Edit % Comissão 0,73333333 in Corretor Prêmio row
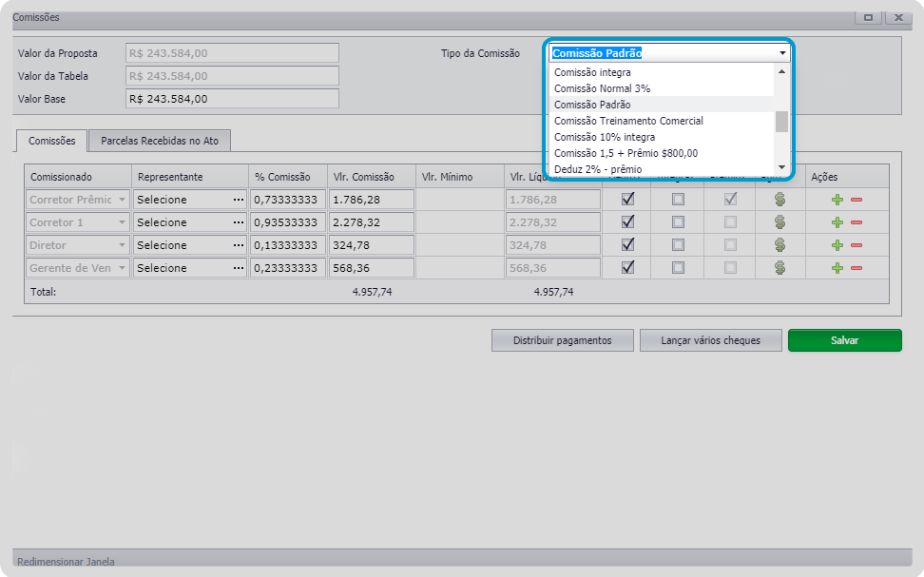This screenshot has height=577, width=924. pos(288,200)
